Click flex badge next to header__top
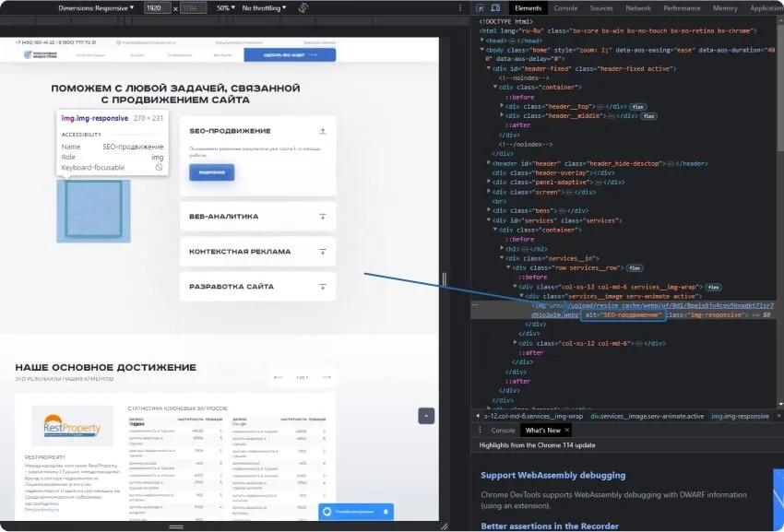Image resolution: width=784 pixels, height=532 pixels. 637,107
